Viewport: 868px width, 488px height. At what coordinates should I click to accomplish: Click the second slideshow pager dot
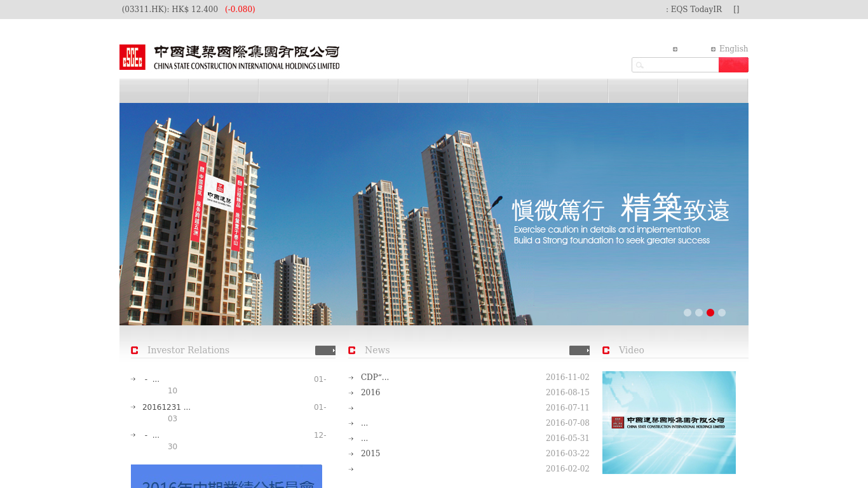click(x=699, y=313)
